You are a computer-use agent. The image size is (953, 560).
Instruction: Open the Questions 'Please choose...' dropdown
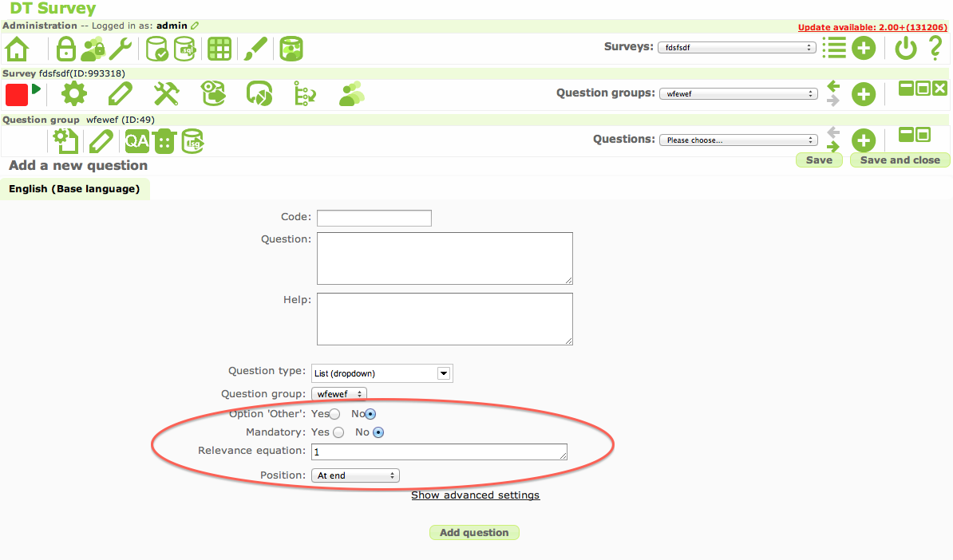click(737, 140)
